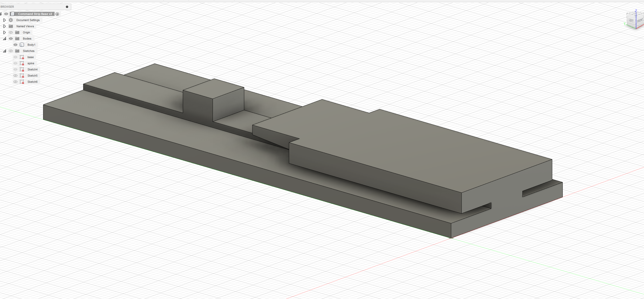Select the Bodies label in the tree
Viewport: 644px width, 299px height.
[x=27, y=39]
